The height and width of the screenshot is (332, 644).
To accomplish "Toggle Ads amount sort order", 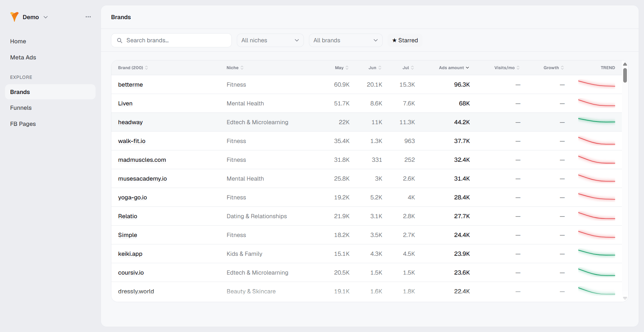I will click(454, 68).
